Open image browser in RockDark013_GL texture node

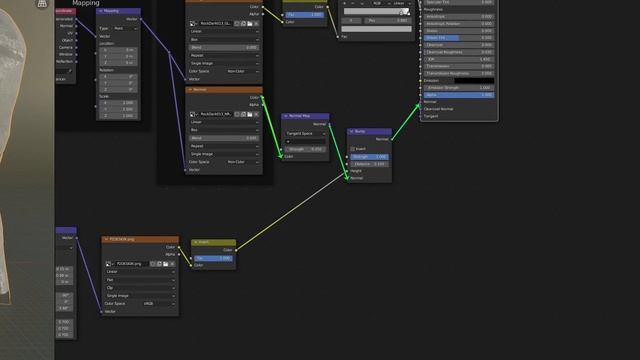193,23
